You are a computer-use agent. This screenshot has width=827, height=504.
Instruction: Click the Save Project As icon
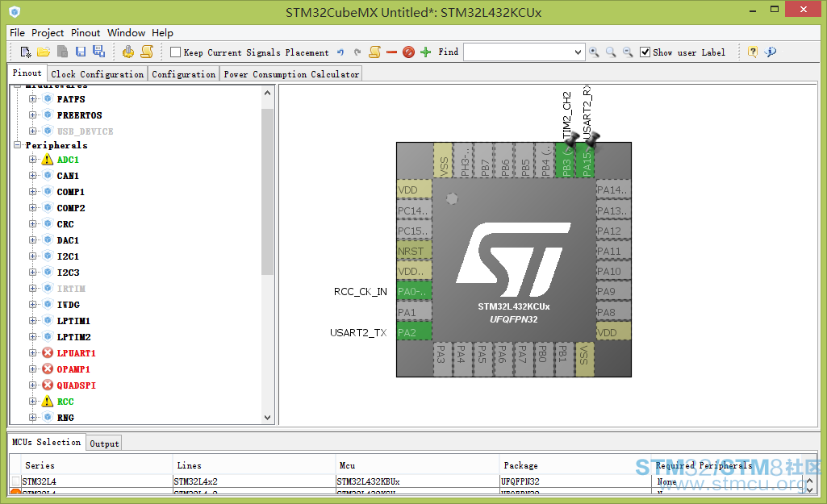[98, 51]
